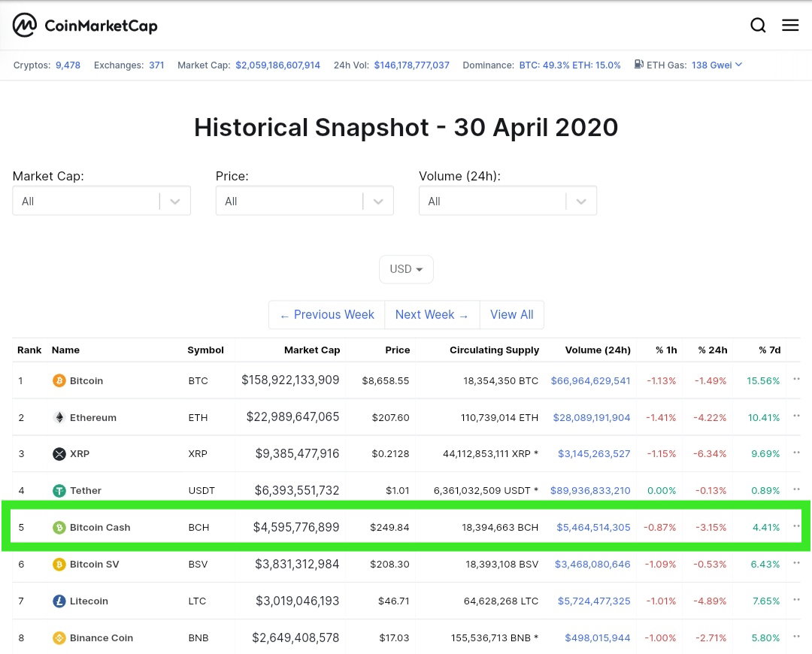
Task: Sort table by % 7d column header
Action: tap(770, 350)
